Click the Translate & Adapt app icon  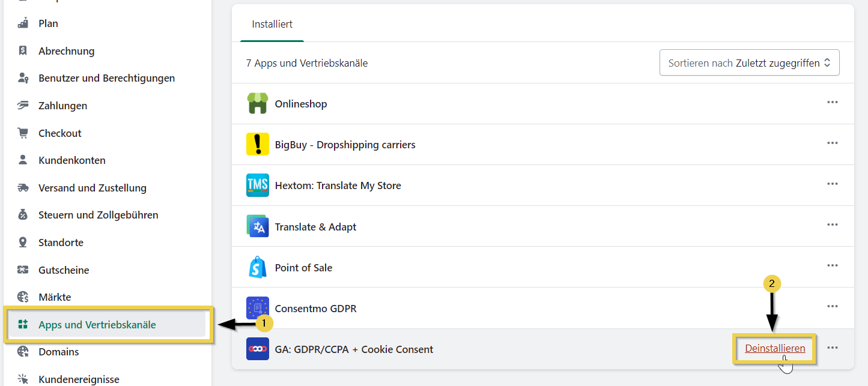point(257,227)
